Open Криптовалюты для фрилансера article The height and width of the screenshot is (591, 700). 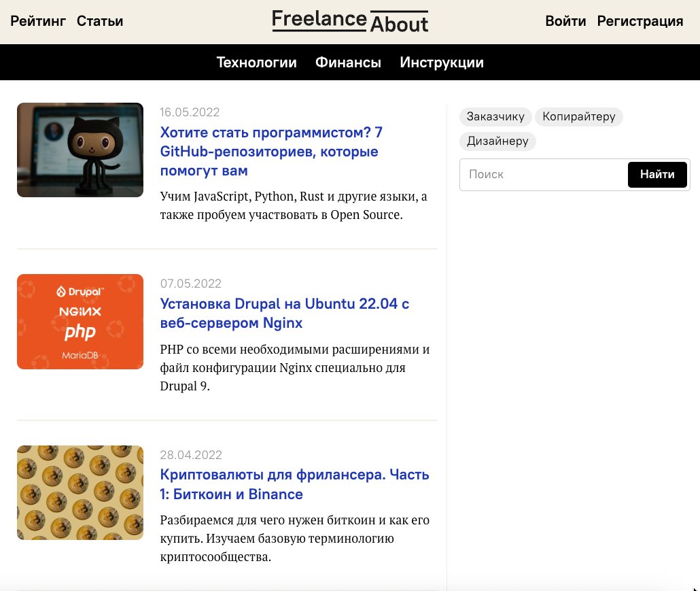[x=294, y=484]
